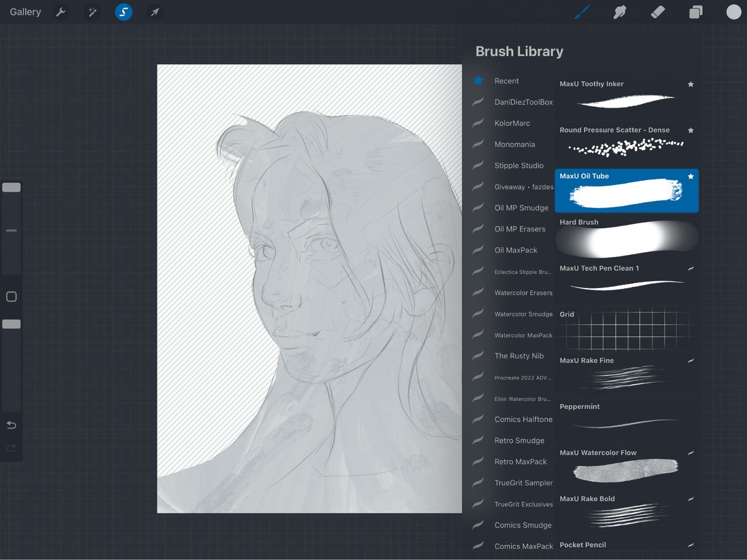747x560 pixels.
Task: Tap the chevron on MaxU Watercolor Flow
Action: [x=690, y=452]
